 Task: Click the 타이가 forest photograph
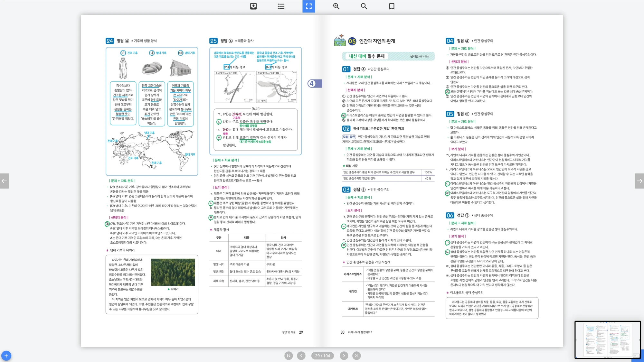pos(173,272)
